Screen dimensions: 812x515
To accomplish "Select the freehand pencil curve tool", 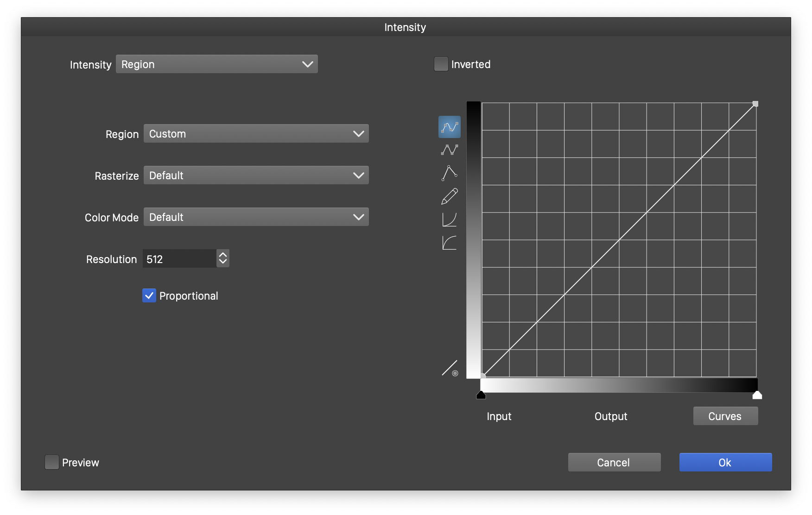I will click(x=449, y=196).
